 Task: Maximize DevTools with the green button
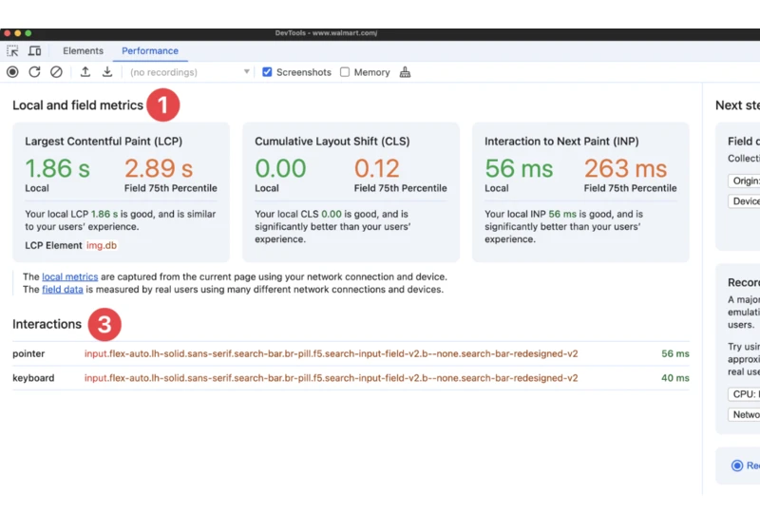[28, 33]
